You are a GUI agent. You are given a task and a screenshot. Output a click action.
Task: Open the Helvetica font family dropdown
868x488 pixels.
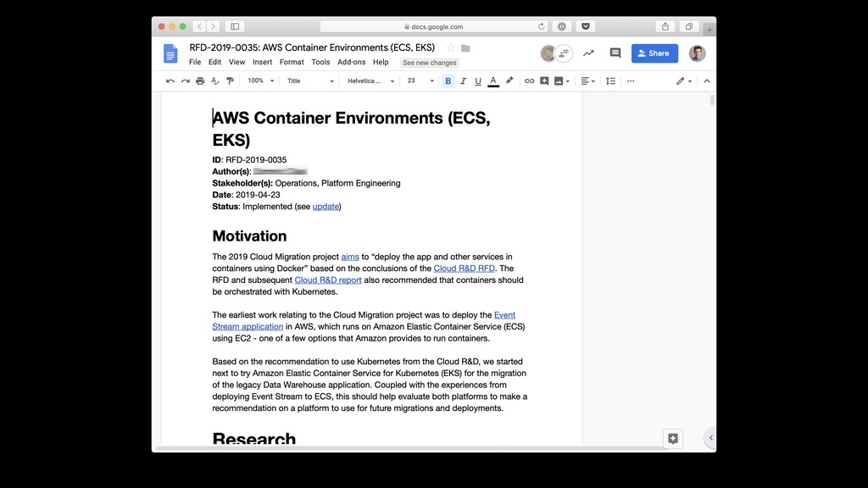click(x=370, y=81)
